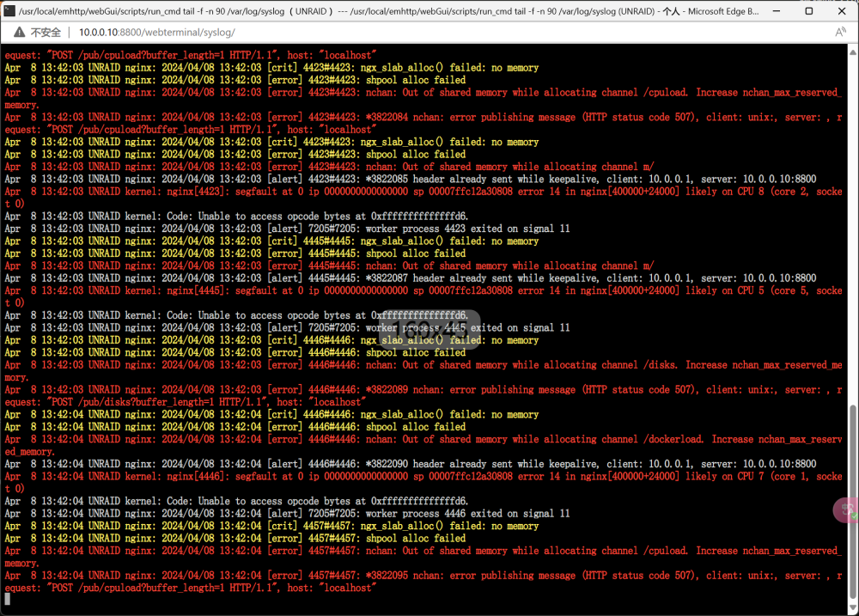
Task: Maximize the Edge window
Action: click(x=809, y=11)
